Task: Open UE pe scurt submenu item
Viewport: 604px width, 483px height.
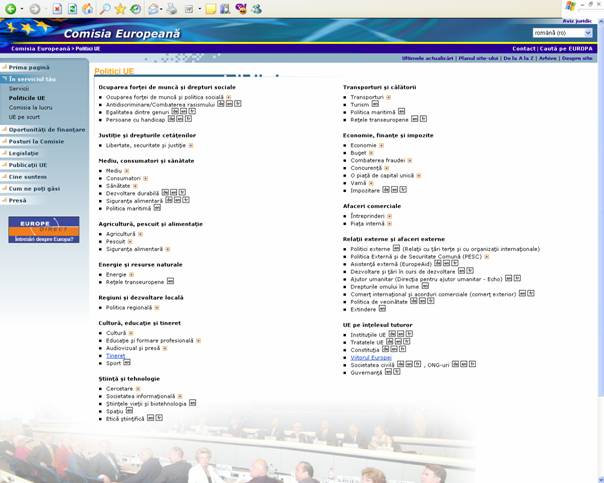Action: 24,117
